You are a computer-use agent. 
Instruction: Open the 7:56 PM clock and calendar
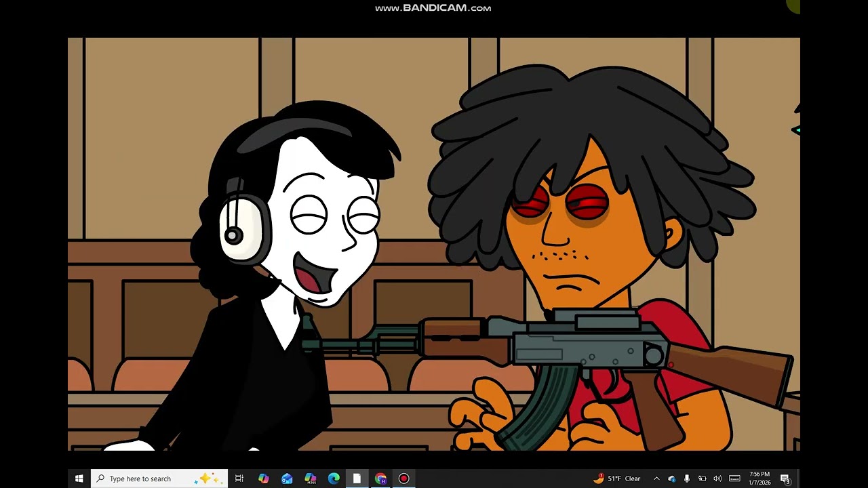760,479
